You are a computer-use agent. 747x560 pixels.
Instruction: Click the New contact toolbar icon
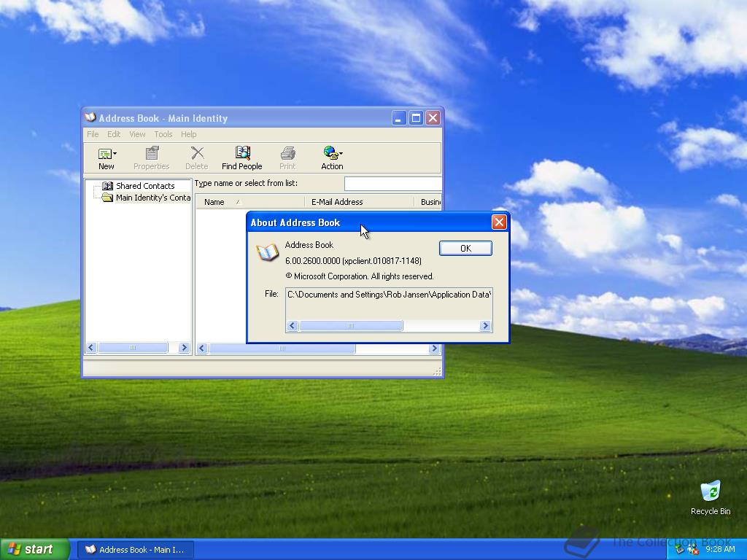click(x=105, y=153)
